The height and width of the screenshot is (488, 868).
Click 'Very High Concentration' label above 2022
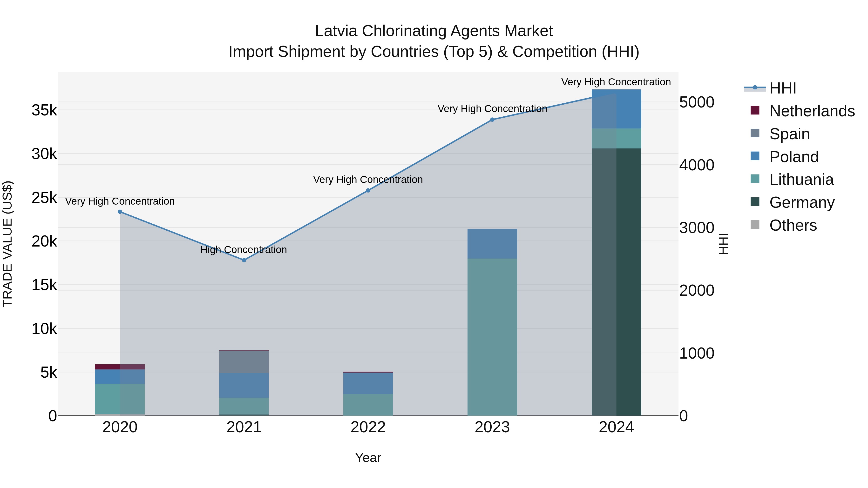(368, 180)
